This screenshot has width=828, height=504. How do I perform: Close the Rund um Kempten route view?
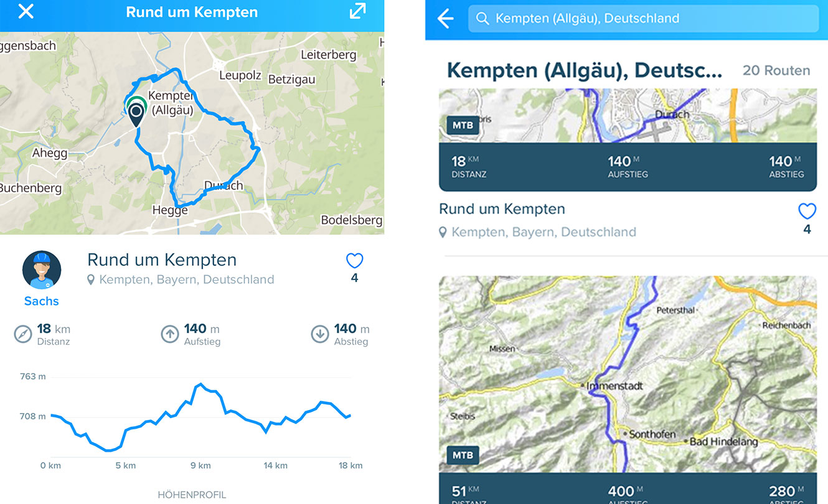tap(26, 11)
